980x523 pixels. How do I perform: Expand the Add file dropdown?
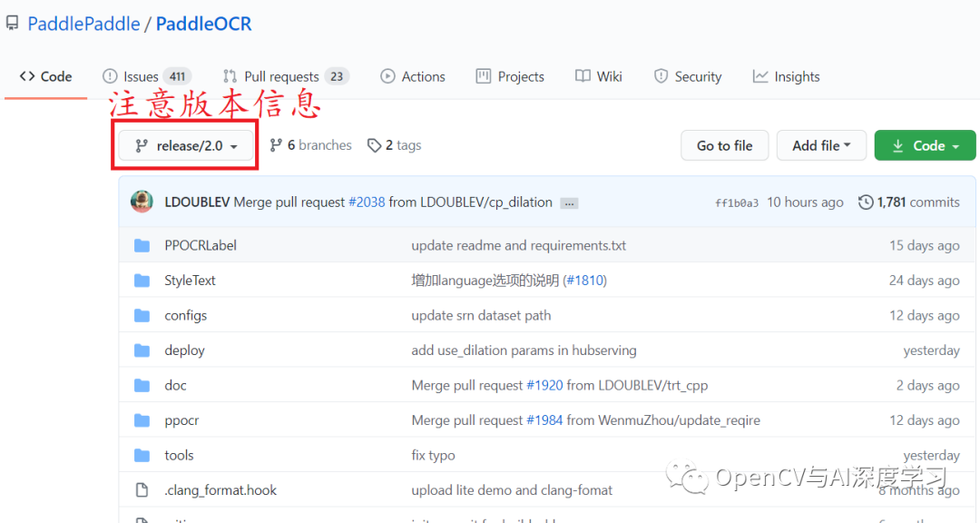coord(821,145)
